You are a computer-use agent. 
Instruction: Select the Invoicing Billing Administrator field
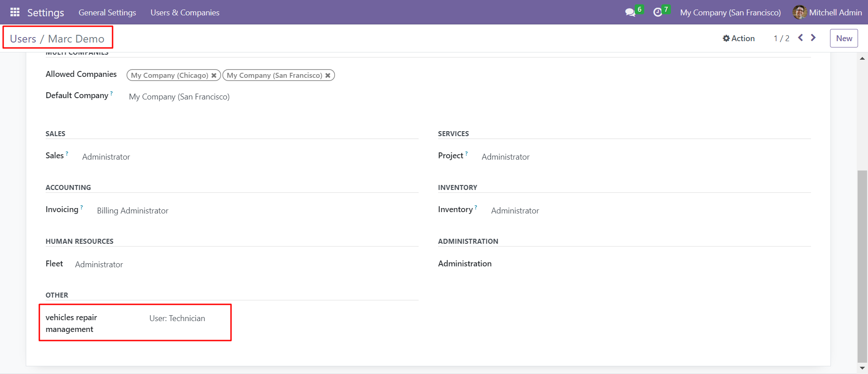(x=132, y=211)
